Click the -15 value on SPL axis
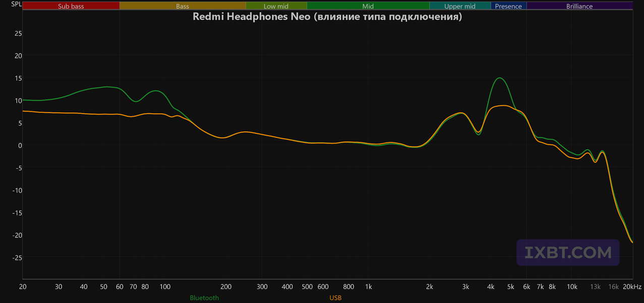644x303 pixels. click(x=17, y=213)
